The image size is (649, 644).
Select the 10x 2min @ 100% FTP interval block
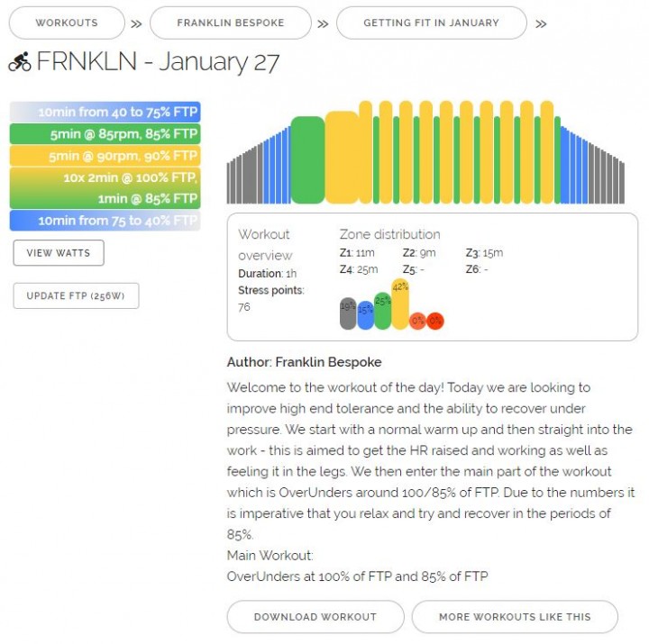tap(105, 187)
